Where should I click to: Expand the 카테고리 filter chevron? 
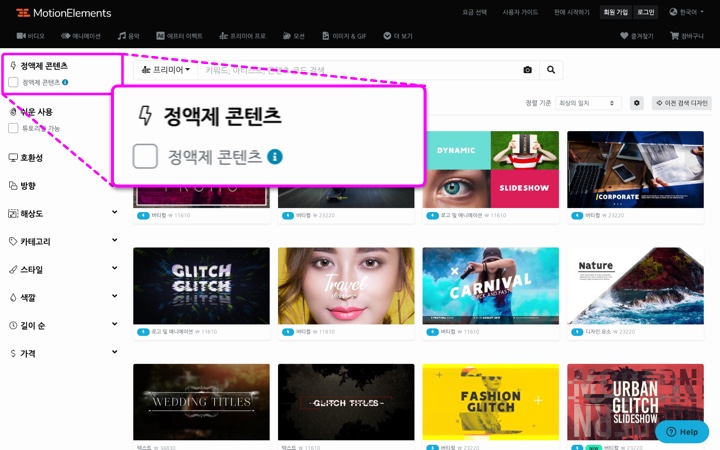click(x=114, y=240)
